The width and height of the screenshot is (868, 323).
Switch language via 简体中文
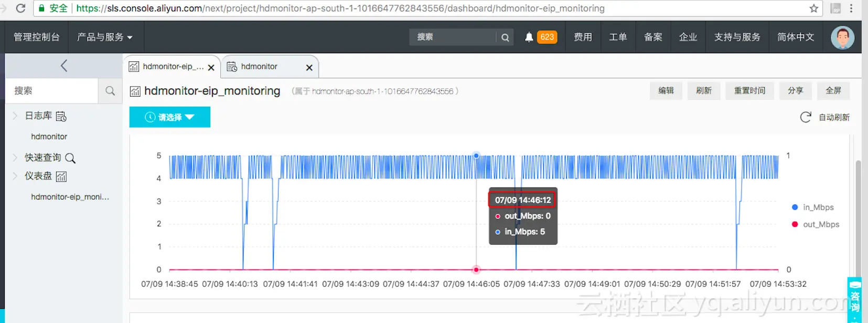pyautogui.click(x=796, y=37)
